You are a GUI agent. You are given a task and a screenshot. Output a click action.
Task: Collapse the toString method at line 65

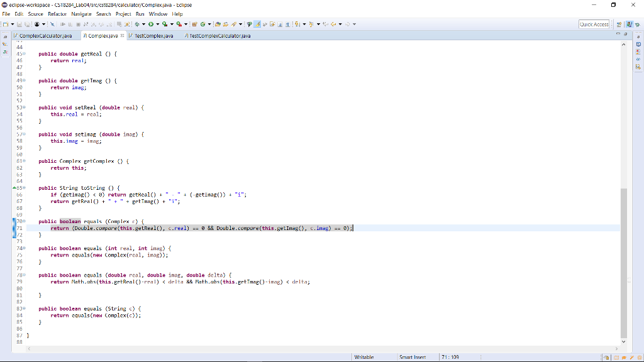tap(25, 188)
